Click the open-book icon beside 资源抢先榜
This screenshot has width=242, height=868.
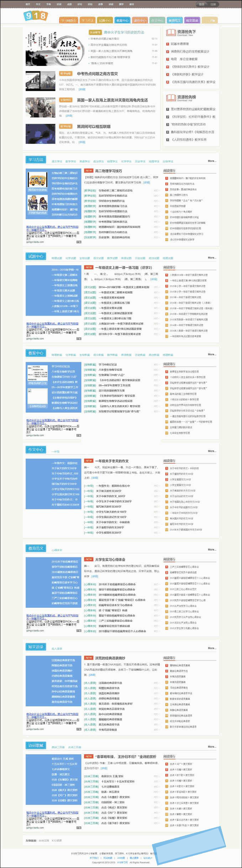coord(171,98)
